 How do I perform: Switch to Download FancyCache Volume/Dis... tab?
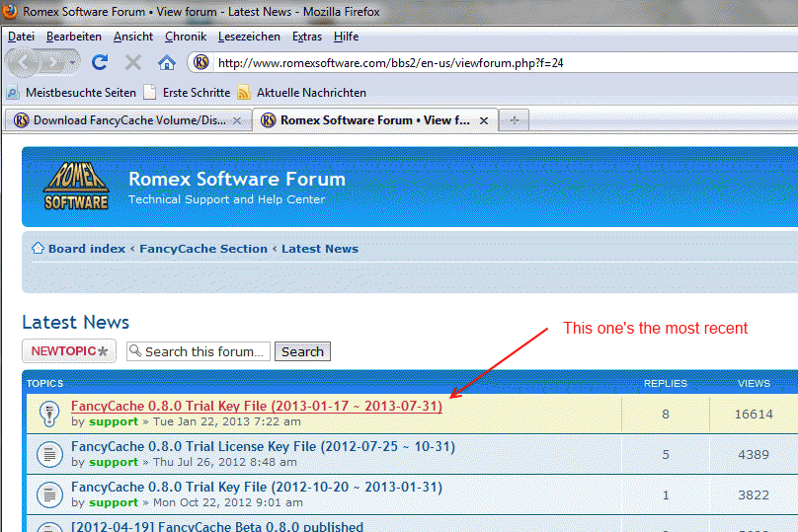[127, 120]
